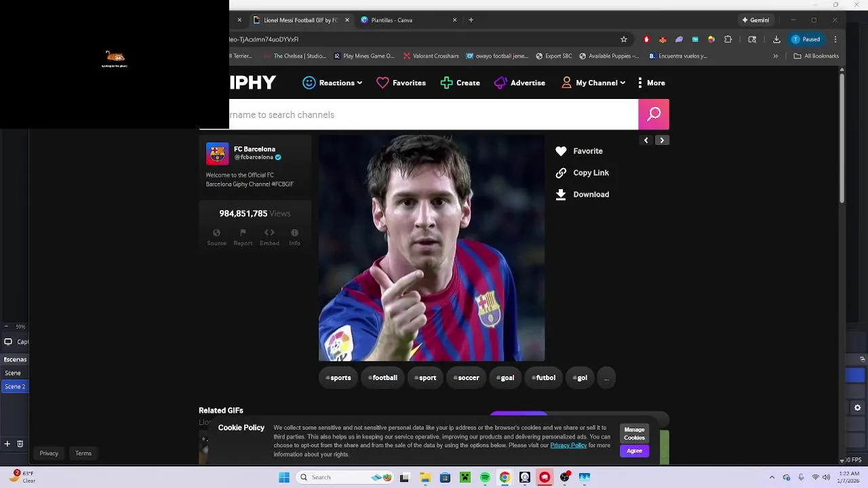Expand the My Channel dropdown

(x=593, y=83)
